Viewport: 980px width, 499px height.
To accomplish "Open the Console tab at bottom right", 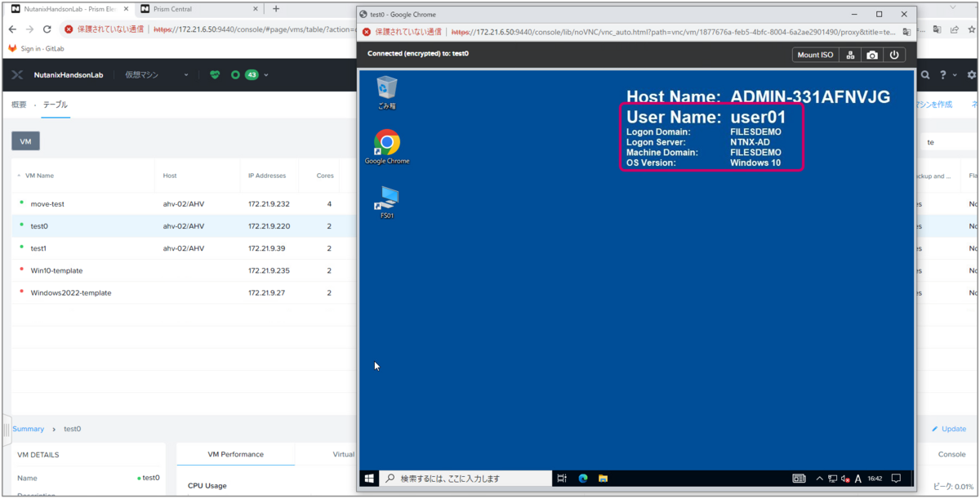I will point(951,454).
